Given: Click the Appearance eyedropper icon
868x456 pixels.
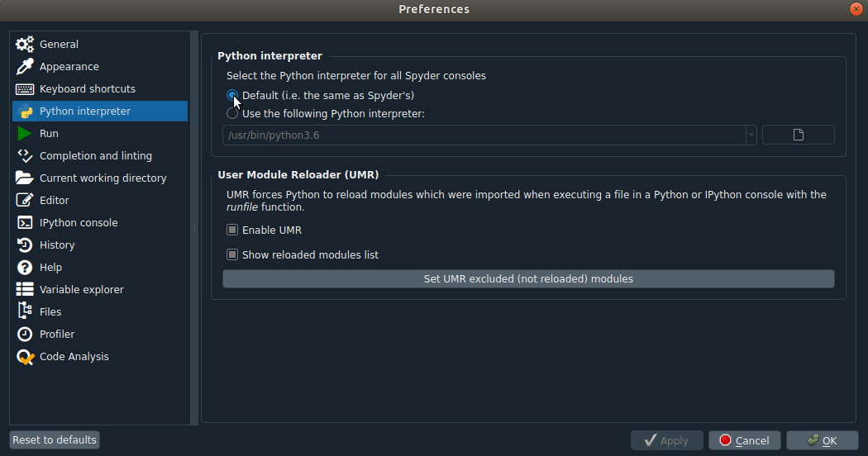Looking at the screenshot, I should pyautogui.click(x=25, y=66).
